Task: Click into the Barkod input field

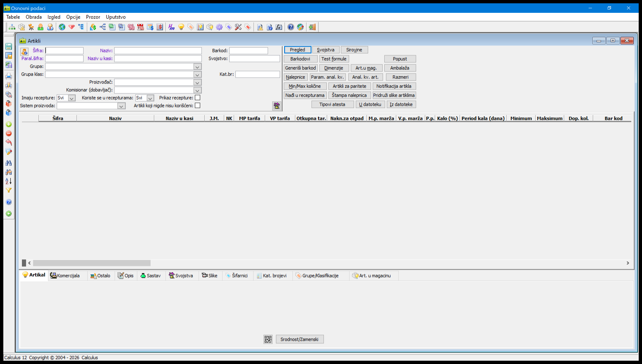Action: [x=249, y=50]
